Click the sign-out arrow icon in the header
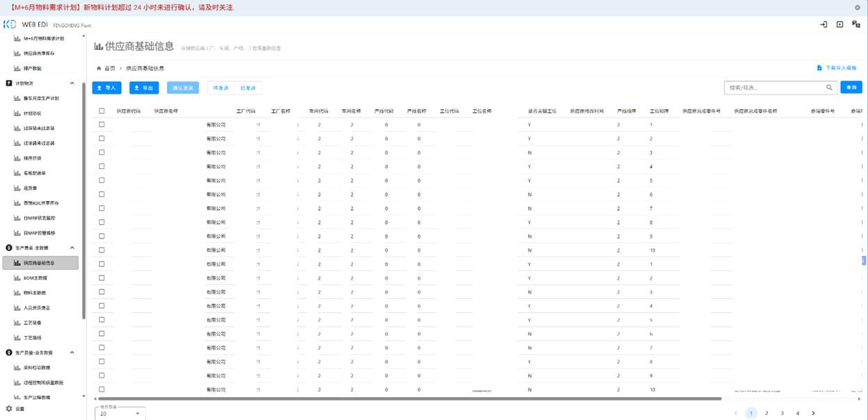This screenshot has height=420, width=868. point(823,24)
